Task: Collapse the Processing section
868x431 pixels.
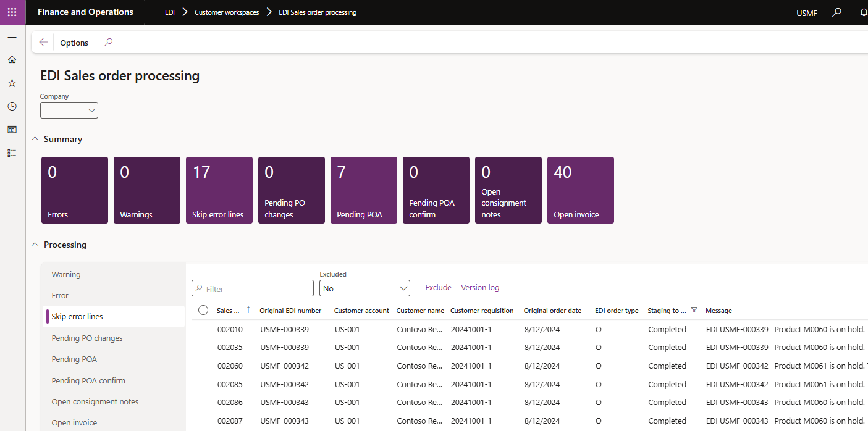Action: pyautogui.click(x=35, y=245)
